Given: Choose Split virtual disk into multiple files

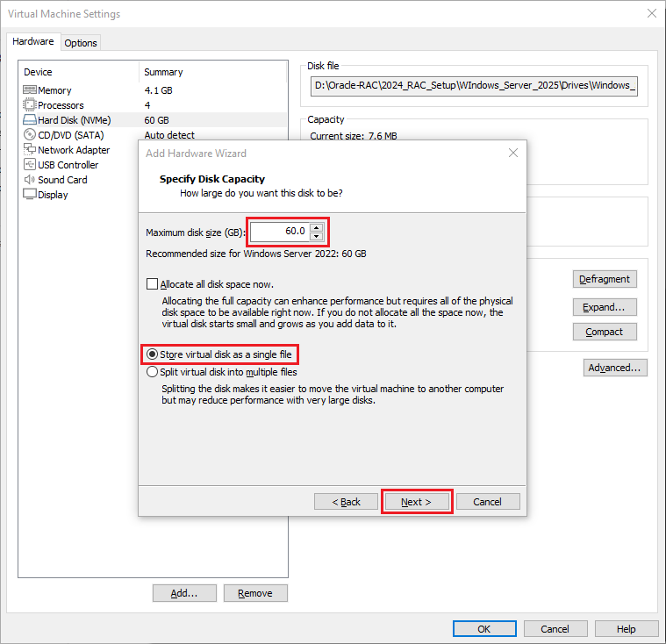Looking at the screenshot, I should coord(153,372).
